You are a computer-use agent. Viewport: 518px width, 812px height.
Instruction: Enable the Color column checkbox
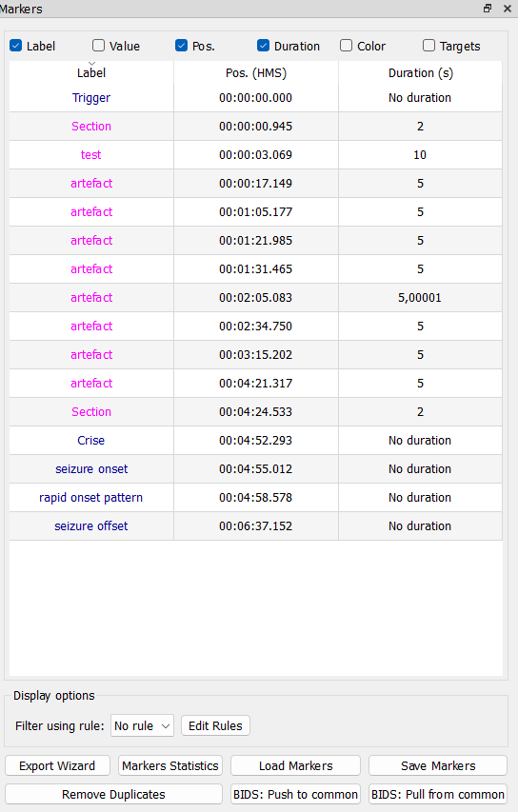pos(346,46)
